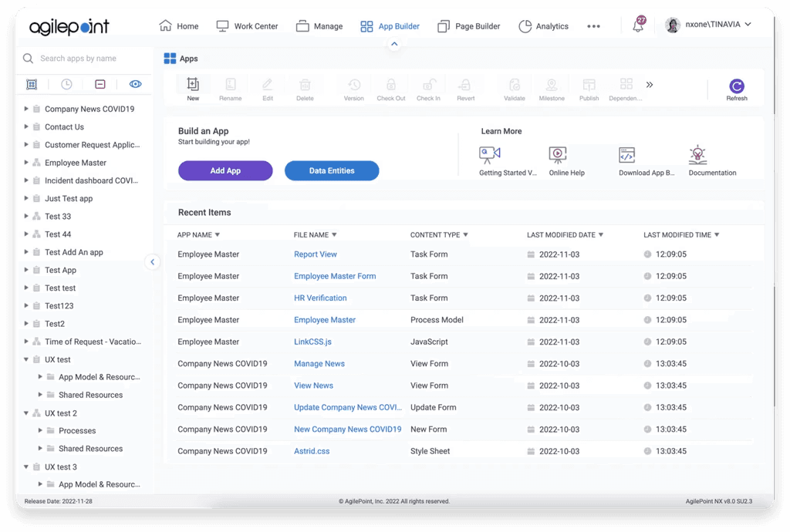Click the Delete trash toolbar icon
The height and width of the screenshot is (532, 790).
(x=305, y=84)
